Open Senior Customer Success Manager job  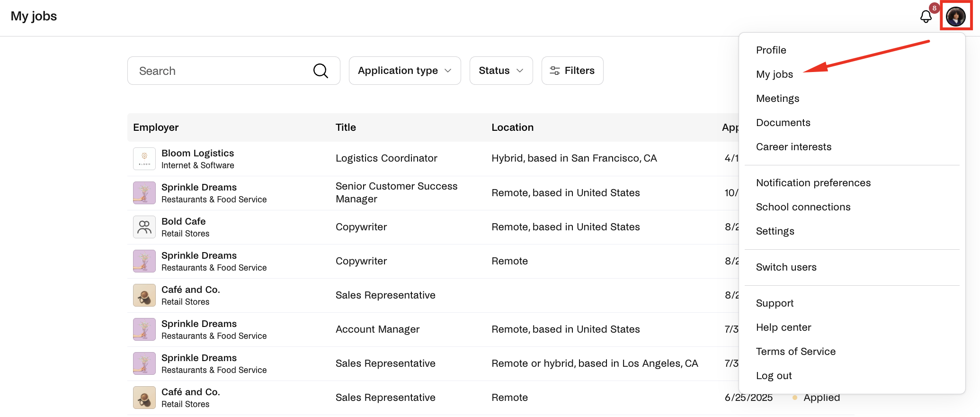[397, 193]
